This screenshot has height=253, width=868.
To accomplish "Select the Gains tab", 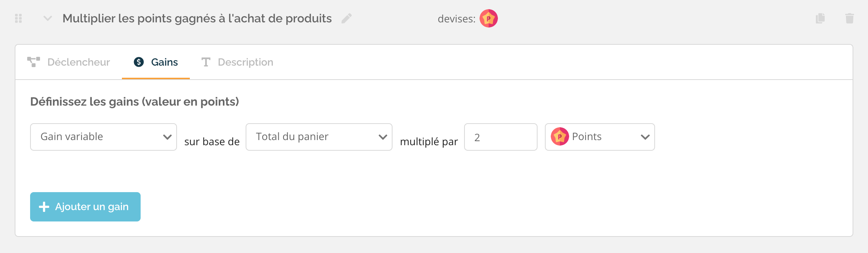I will point(156,62).
